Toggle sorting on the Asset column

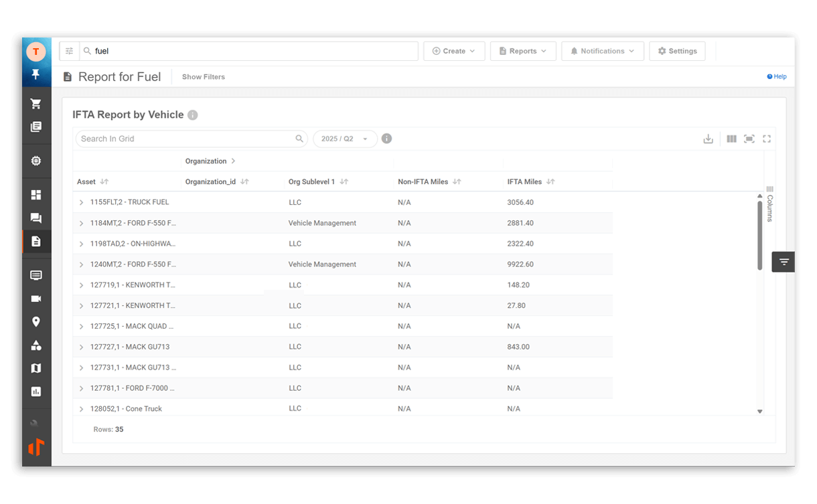(102, 181)
